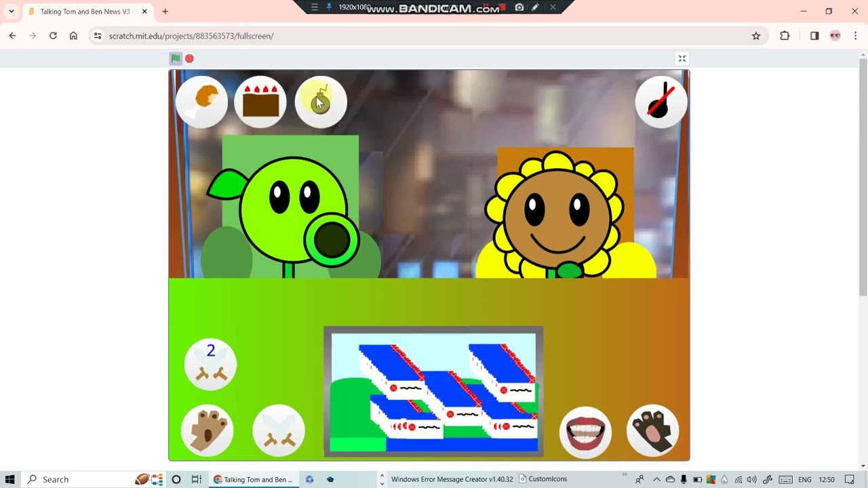Expand the tab search dropdown
868x488 pixels.
point(12,12)
